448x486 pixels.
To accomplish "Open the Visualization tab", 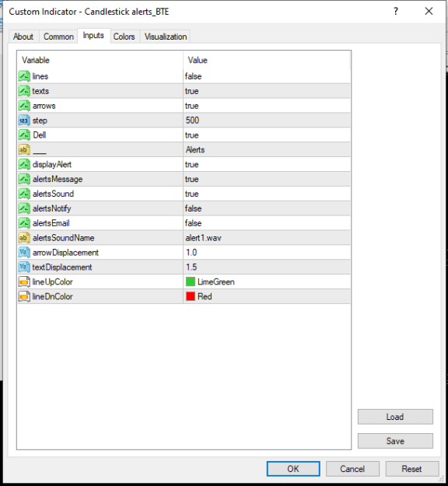I will point(166,37).
